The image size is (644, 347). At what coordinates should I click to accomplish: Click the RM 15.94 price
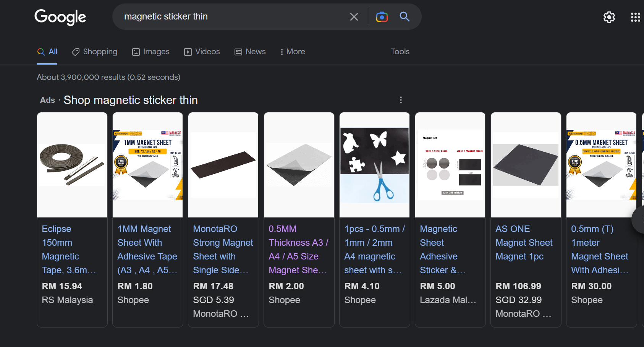62,286
